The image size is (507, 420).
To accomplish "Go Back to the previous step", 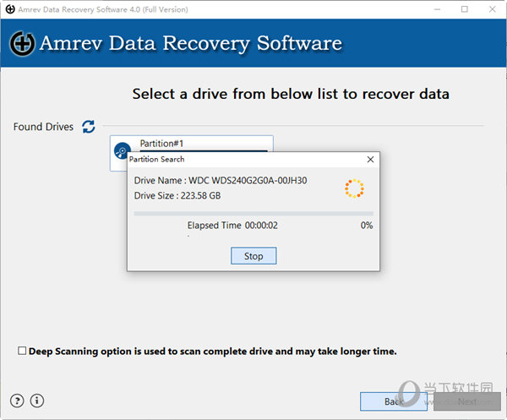I will (394, 401).
